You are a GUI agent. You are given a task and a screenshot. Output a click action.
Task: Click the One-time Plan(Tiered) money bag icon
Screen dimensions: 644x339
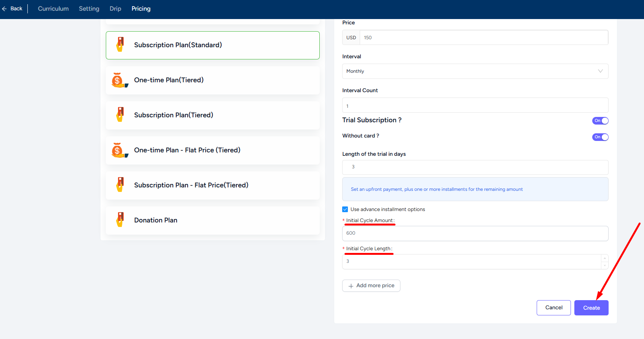pyautogui.click(x=120, y=80)
